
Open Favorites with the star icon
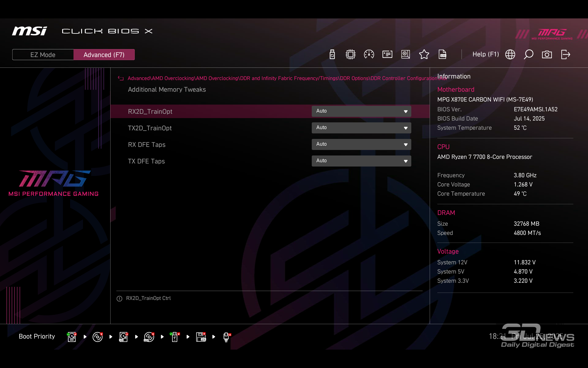424,55
